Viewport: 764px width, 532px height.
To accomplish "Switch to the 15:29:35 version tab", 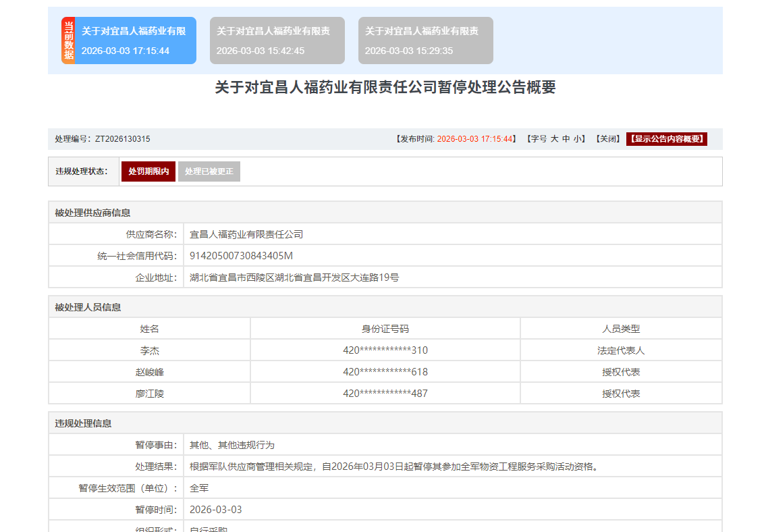I will click(x=425, y=41).
